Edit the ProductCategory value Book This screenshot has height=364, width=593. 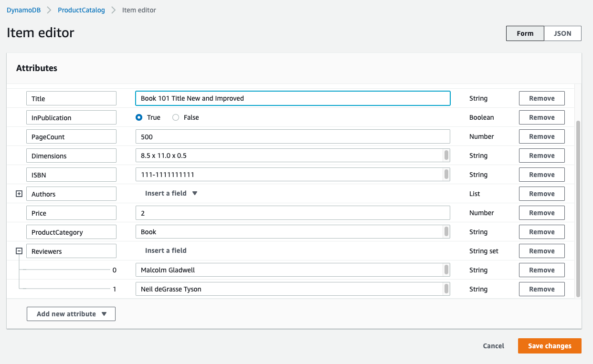(293, 232)
